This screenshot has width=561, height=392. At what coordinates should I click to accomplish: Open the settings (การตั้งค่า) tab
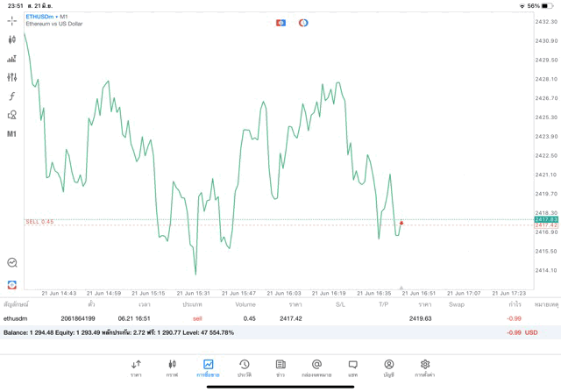coord(425,367)
